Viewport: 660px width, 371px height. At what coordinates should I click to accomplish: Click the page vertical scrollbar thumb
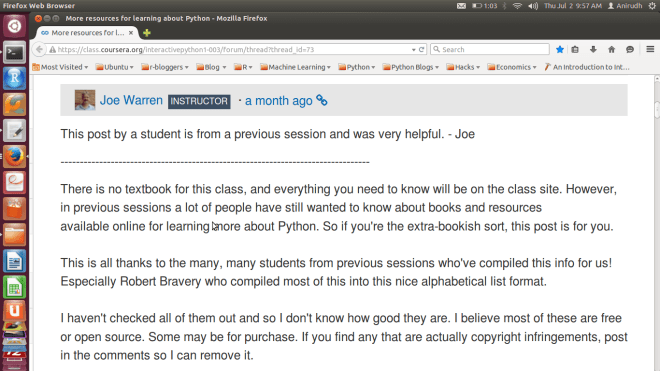click(657, 109)
